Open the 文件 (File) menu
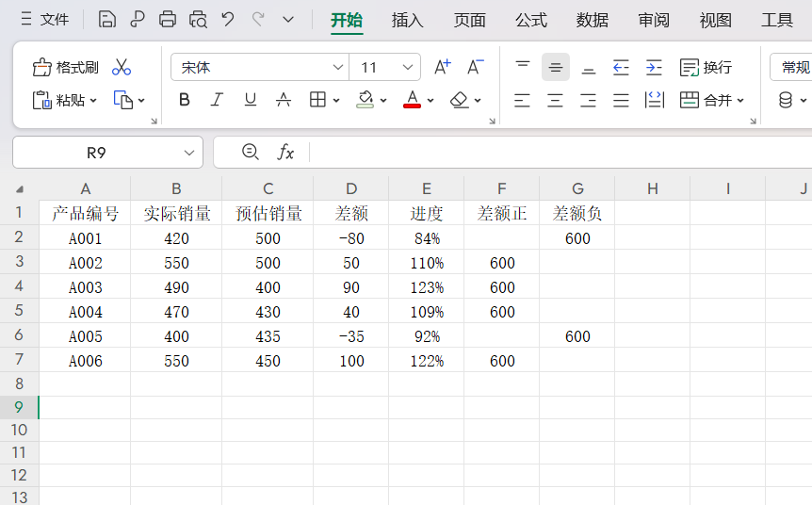Viewport: 812px width, 505px height. click(44, 19)
